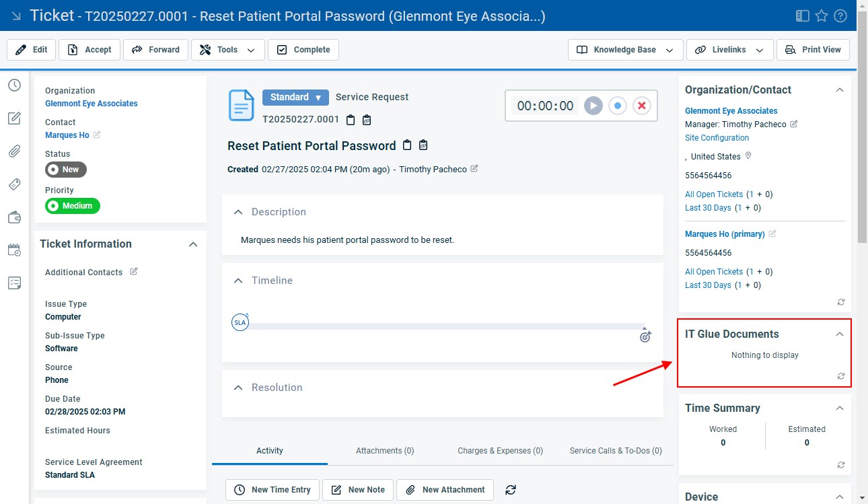Click the Edit button
This screenshot has width=868, height=504.
31,50
